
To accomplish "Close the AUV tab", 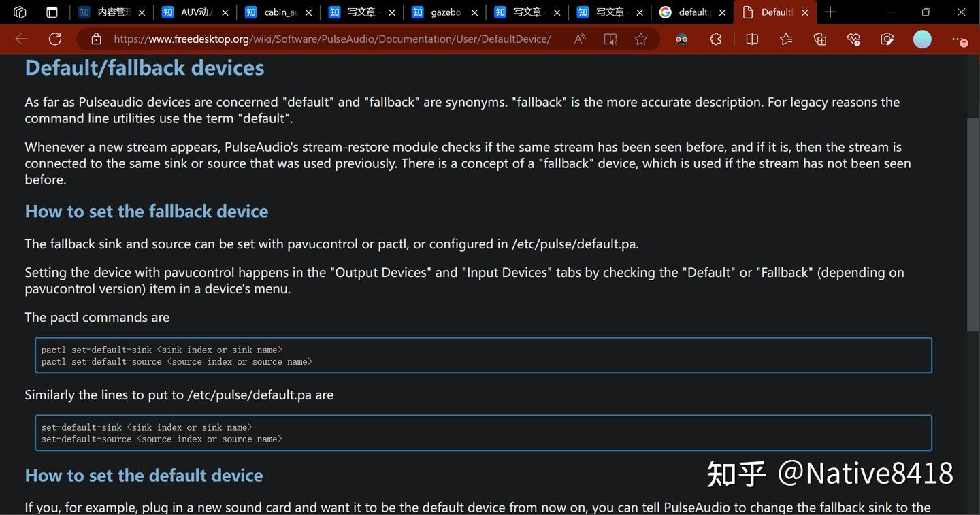I will pos(225,12).
